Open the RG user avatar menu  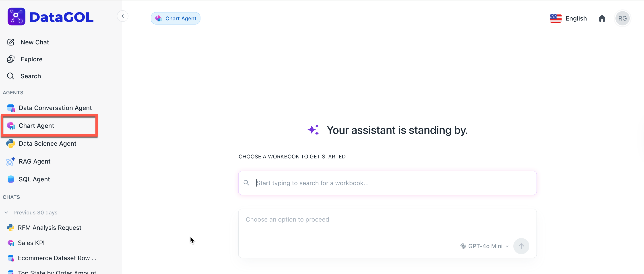(x=622, y=19)
